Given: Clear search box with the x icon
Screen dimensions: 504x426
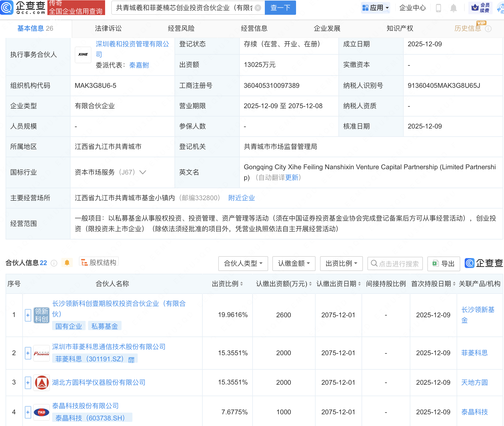Looking at the screenshot, I should tap(258, 8).
